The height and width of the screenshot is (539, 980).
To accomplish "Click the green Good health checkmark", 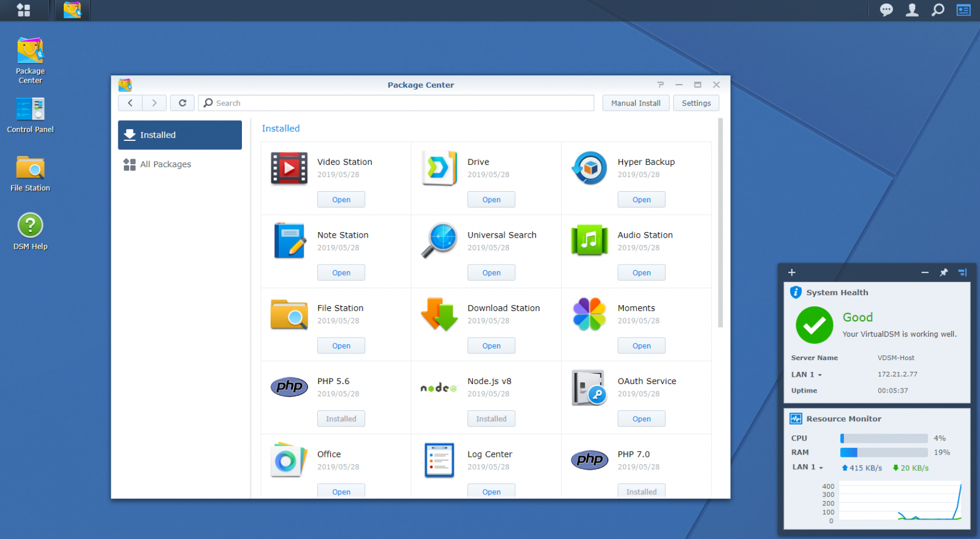I will coord(815,325).
